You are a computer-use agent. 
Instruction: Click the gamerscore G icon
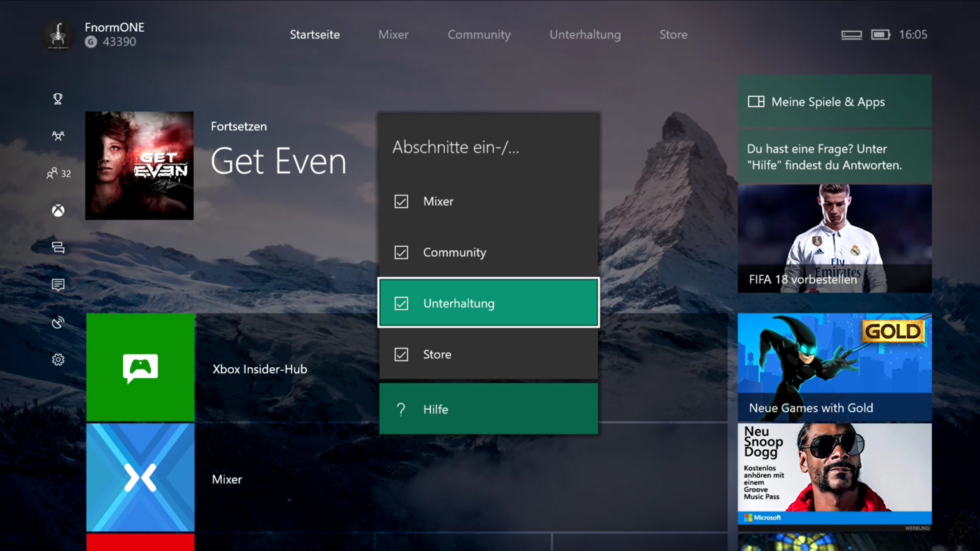click(91, 42)
